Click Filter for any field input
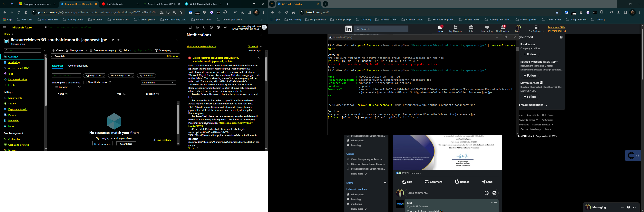The image size is (644, 212). (x=66, y=76)
